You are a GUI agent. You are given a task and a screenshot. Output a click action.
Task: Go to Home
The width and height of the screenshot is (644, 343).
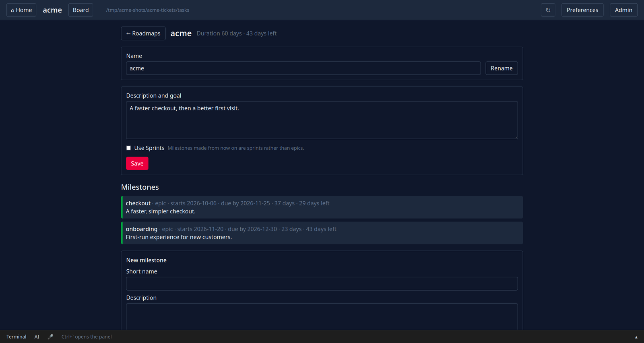click(x=21, y=10)
